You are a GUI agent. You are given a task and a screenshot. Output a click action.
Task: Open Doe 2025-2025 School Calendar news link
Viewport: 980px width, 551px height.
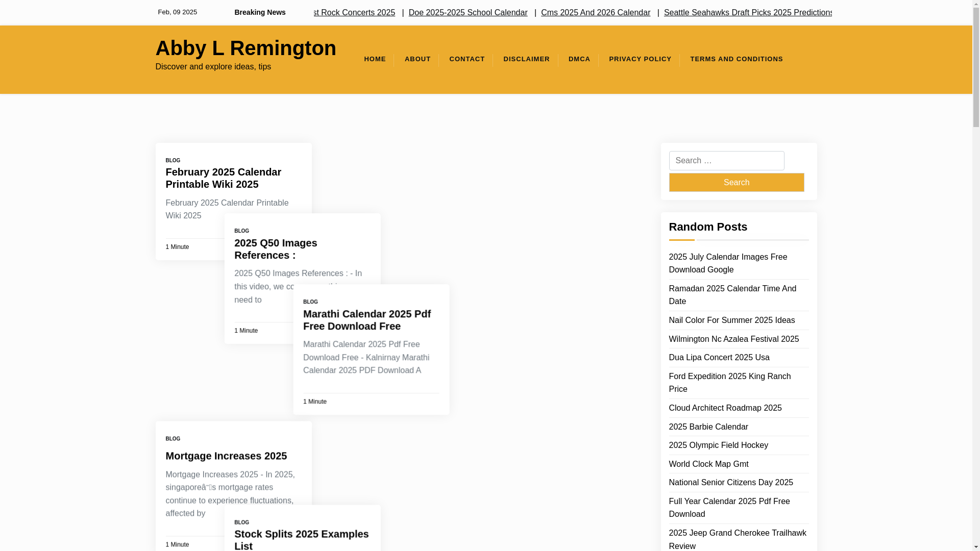tap(468, 13)
